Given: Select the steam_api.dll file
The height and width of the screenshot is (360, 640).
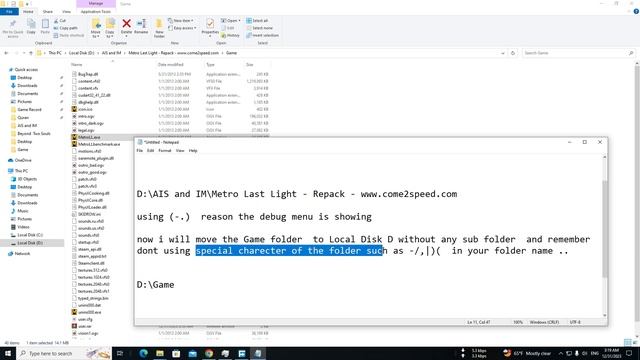Looking at the screenshot, I should [89, 249].
